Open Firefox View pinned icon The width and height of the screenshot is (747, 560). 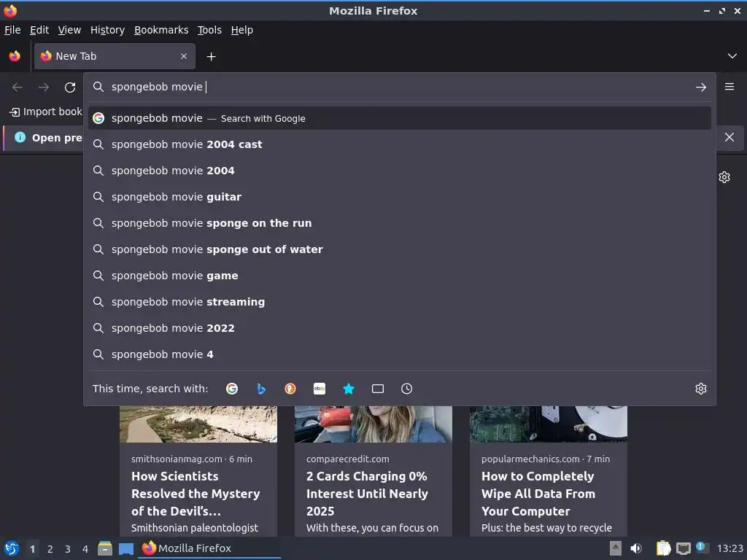pyautogui.click(x=15, y=56)
